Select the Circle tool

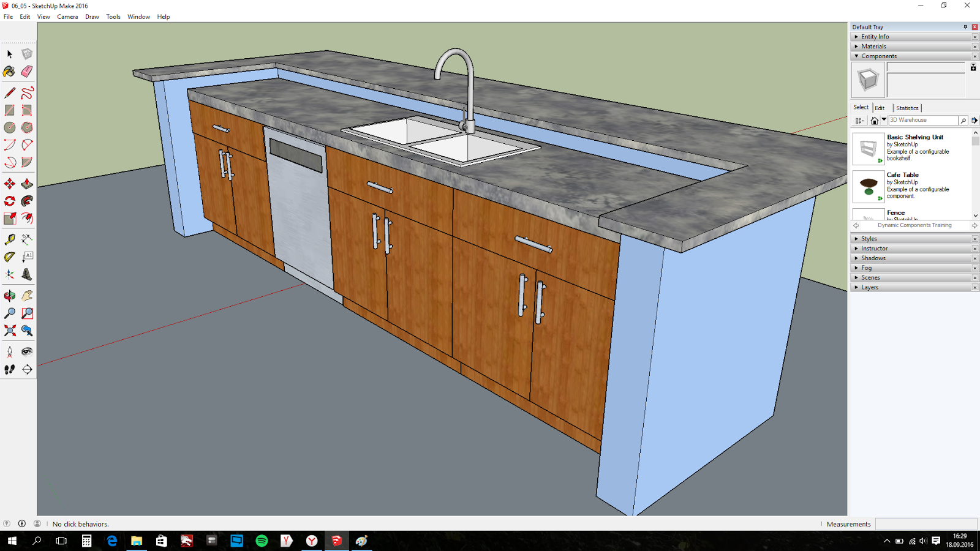coord(10,127)
